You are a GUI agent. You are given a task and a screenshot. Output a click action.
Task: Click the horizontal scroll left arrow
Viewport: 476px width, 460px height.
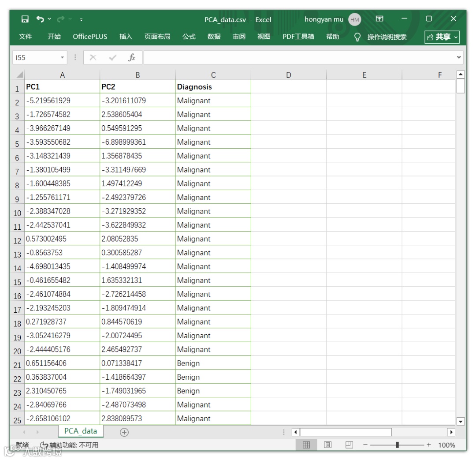(296, 432)
